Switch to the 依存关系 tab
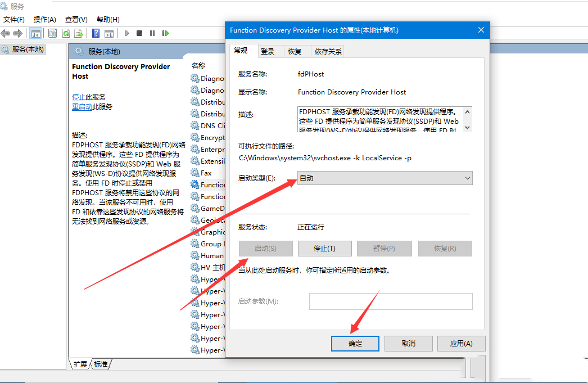 tap(330, 51)
